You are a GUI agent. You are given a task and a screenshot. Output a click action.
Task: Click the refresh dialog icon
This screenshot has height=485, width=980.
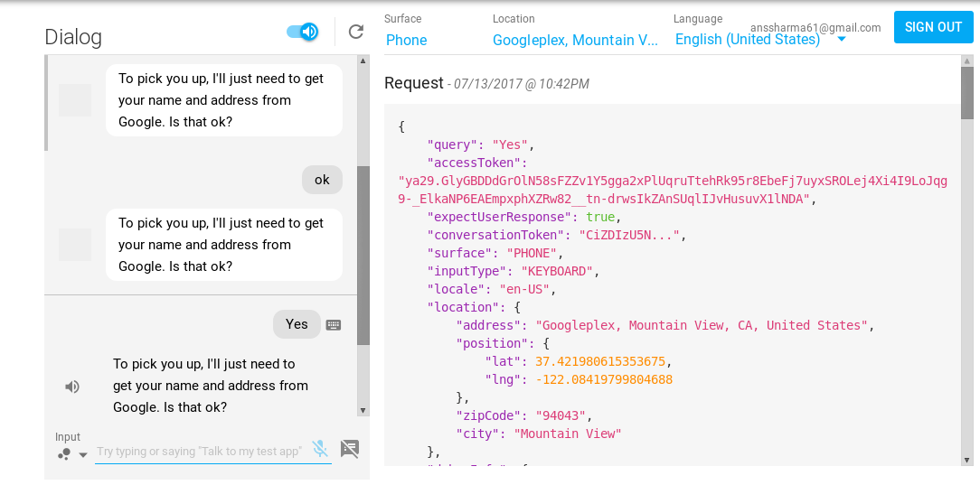pyautogui.click(x=355, y=33)
